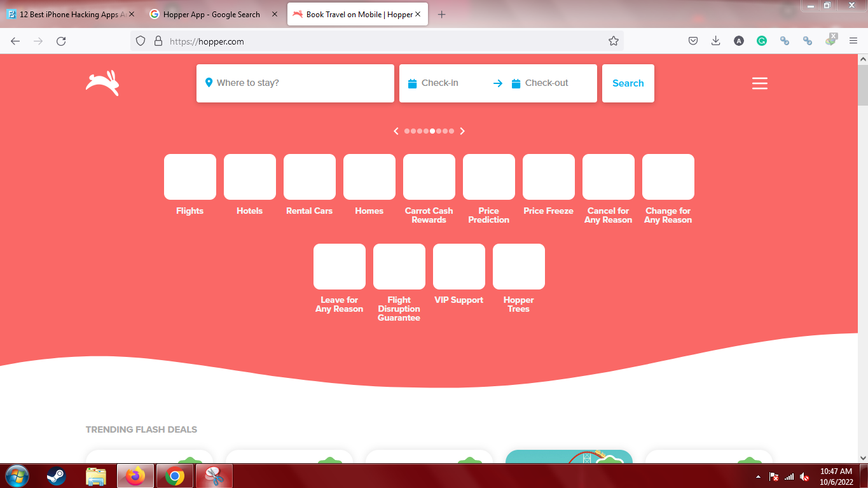Click the Homes label text
Image resolution: width=868 pixels, height=488 pixels.
pyautogui.click(x=369, y=211)
